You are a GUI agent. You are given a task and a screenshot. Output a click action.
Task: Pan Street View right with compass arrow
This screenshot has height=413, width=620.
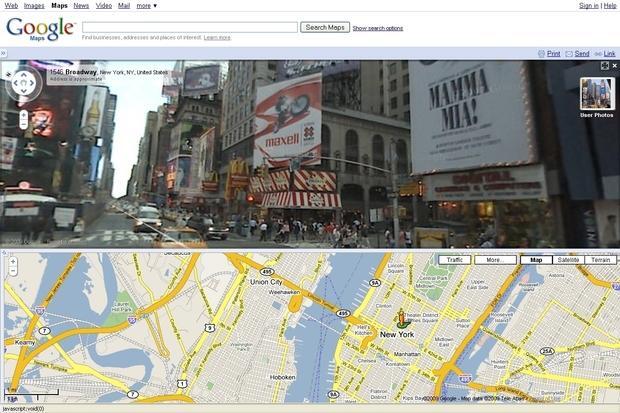point(33,83)
